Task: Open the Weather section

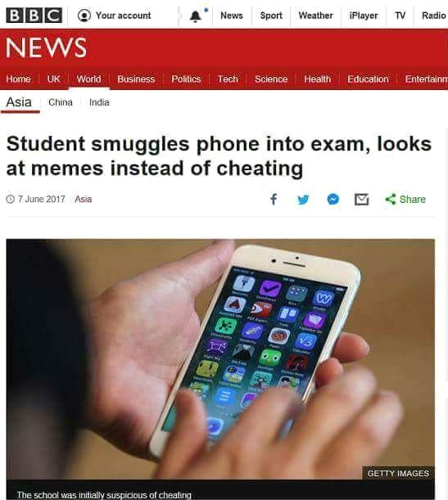Action: click(315, 16)
